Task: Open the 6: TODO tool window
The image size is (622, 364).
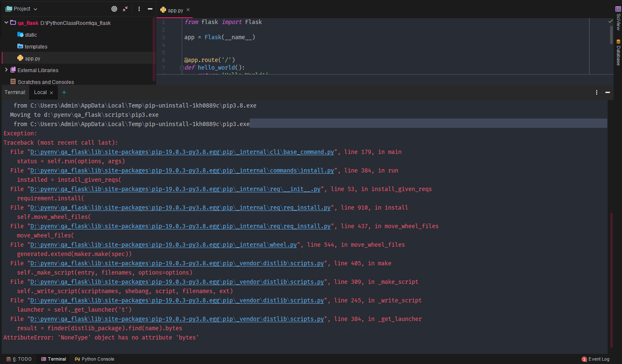Action: coord(19,359)
